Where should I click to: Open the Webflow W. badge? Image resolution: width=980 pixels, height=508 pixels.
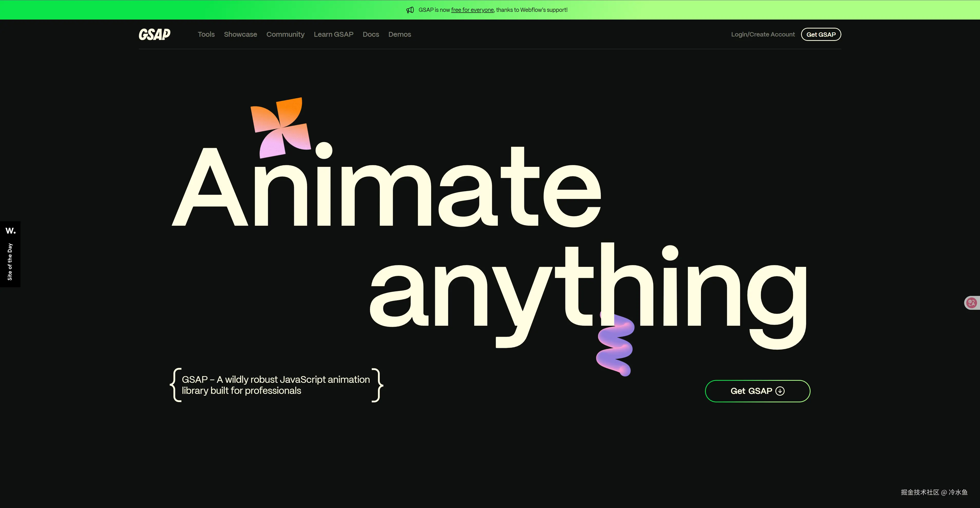pyautogui.click(x=10, y=230)
